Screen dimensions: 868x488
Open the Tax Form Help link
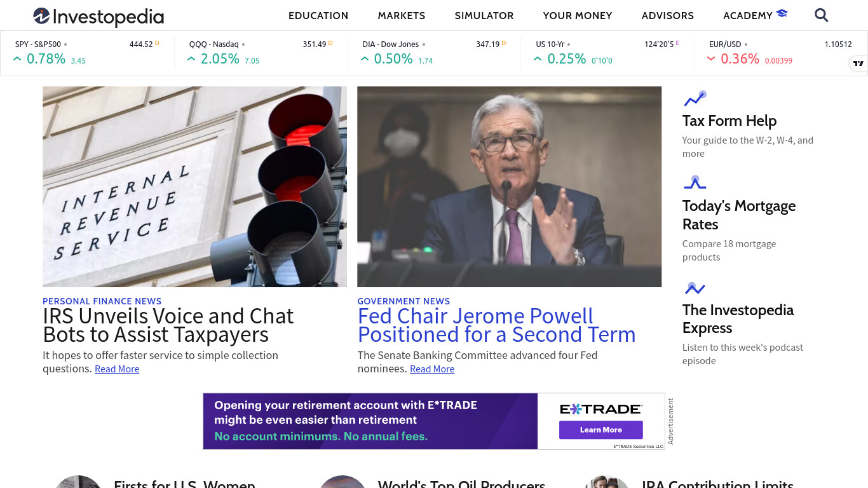click(x=729, y=121)
